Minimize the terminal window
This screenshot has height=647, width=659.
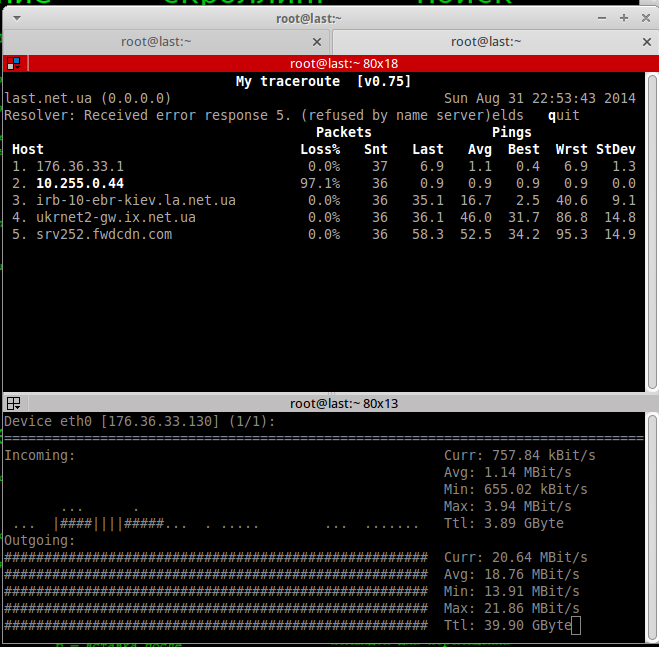603,18
